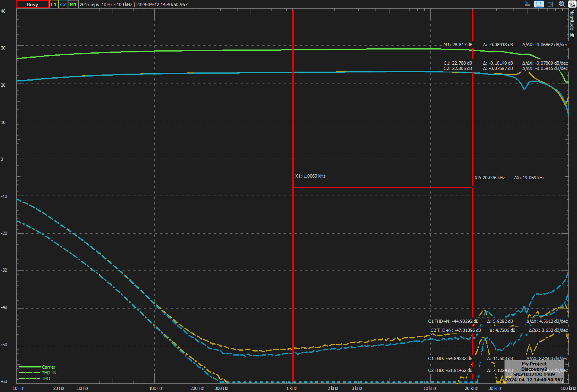The height and width of the screenshot is (392, 577).
Task: Toggle the M1 math channel label
Action: [x=73, y=5]
